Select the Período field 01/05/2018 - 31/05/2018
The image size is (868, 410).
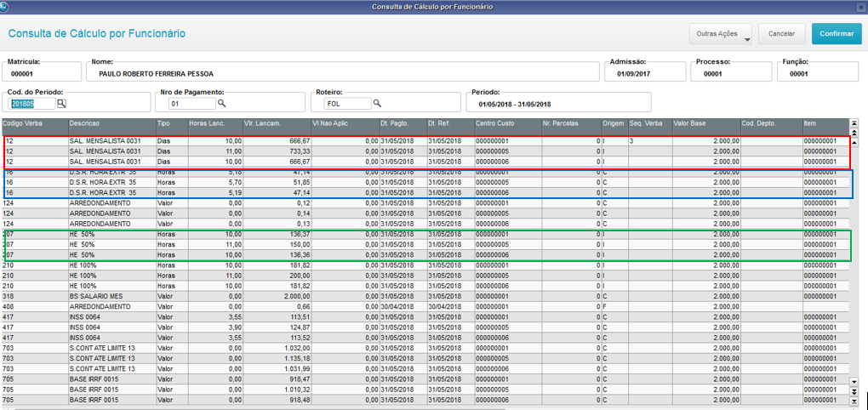click(558, 102)
